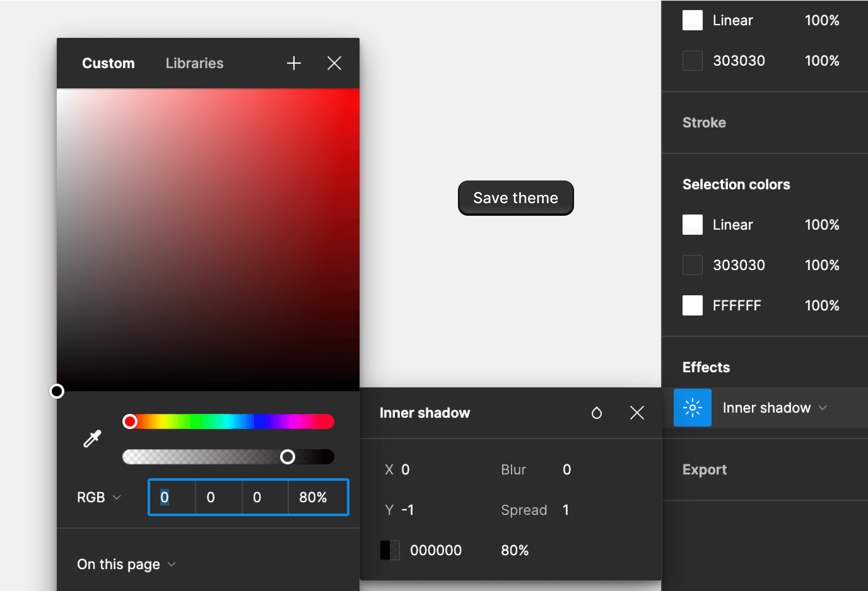Click the Linear gradient swatch under Selection colors
The width and height of the screenshot is (868, 591).
(692, 225)
